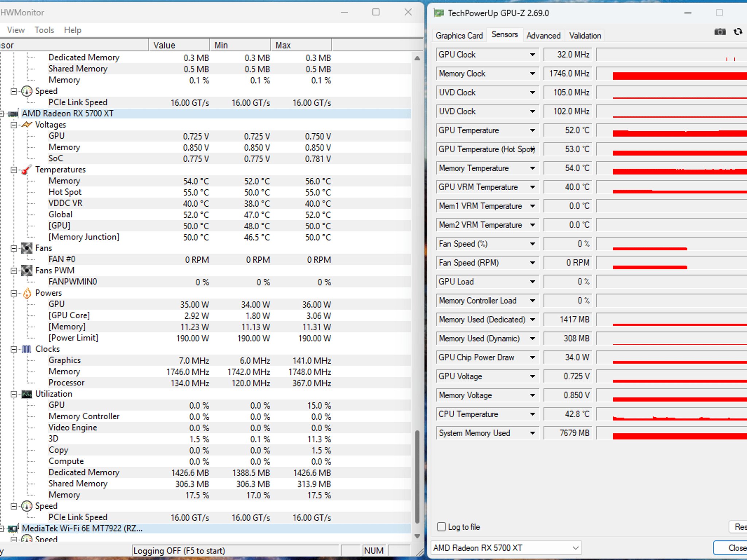Click the GPU-Z screenshot camera icon
The width and height of the screenshot is (747, 560).
click(x=720, y=32)
